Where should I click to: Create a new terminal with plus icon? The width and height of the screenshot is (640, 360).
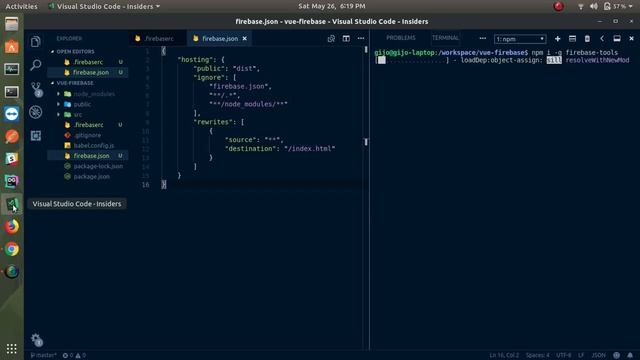tap(558, 39)
